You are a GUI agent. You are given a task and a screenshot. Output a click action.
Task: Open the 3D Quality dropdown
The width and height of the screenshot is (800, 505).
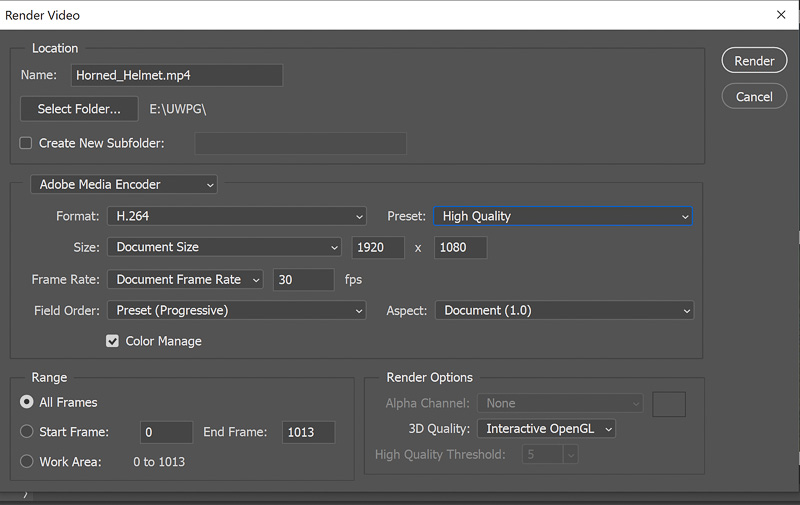click(545, 429)
